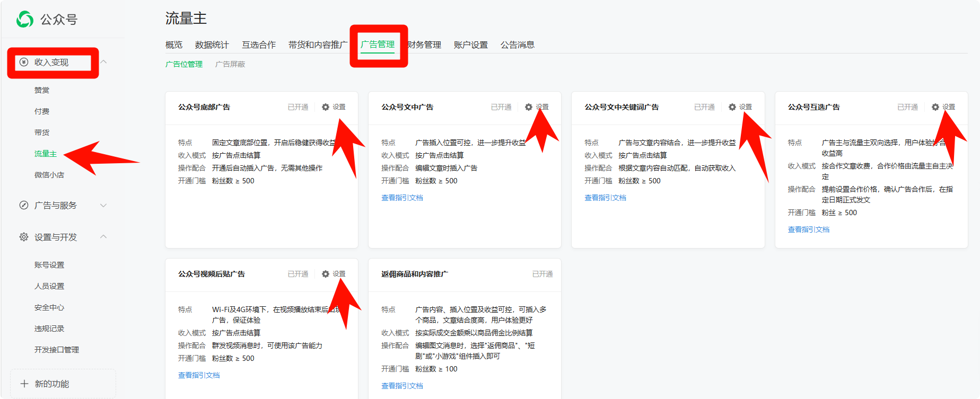Click the 公众号视频后贴广告 card title
Screen dimensions: 980x399
pos(212,274)
